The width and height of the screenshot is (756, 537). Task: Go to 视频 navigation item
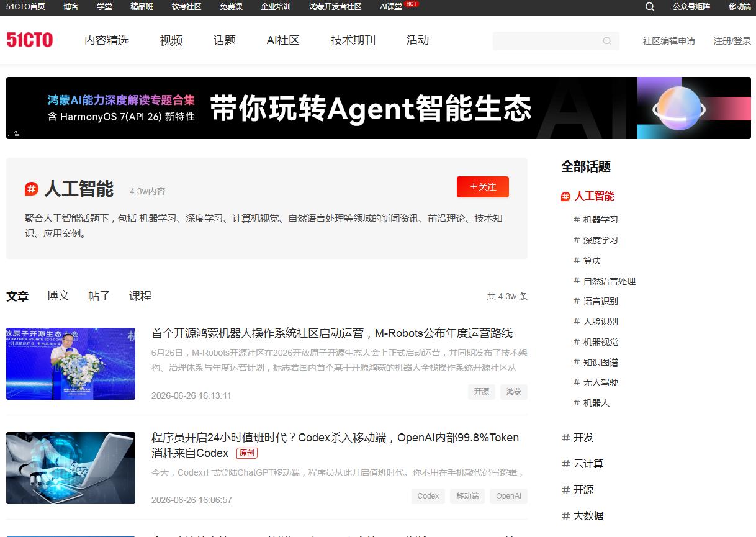coord(171,40)
